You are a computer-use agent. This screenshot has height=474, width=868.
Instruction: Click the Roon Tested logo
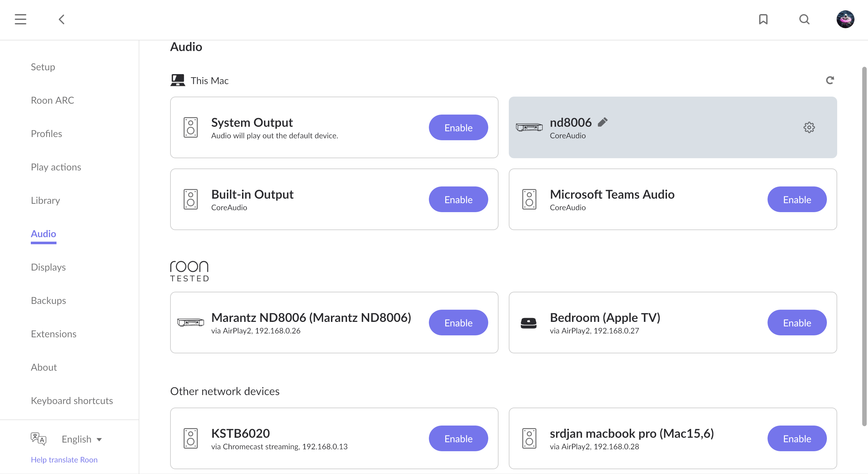click(x=189, y=271)
